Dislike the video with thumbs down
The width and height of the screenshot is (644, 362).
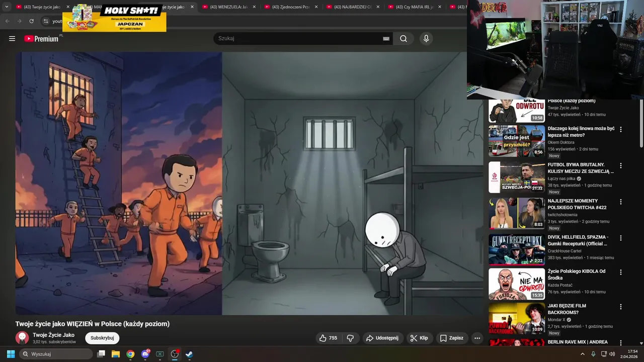pyautogui.click(x=351, y=338)
